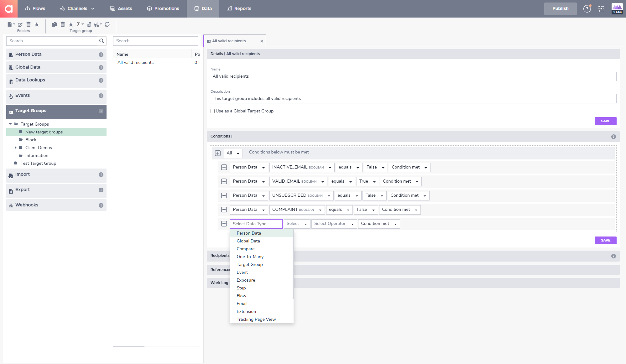The image size is (626, 364).
Task: Click the SAVE button under Conditions
Action: 605,240
